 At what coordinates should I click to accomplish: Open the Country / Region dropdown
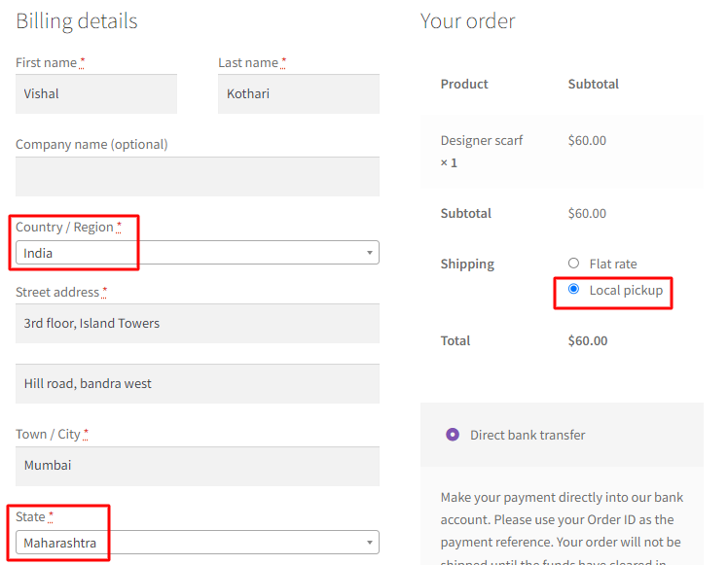click(195, 253)
